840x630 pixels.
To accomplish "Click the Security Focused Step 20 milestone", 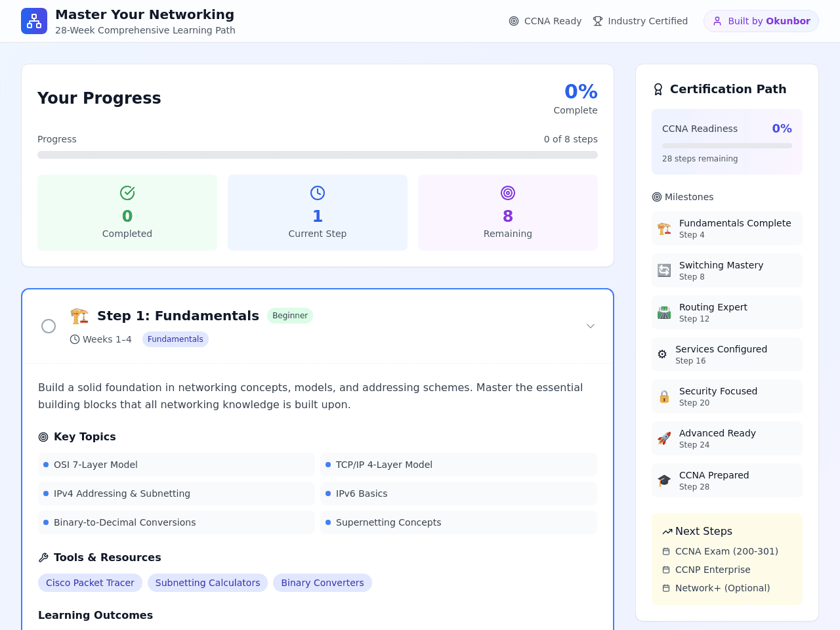I will (727, 396).
